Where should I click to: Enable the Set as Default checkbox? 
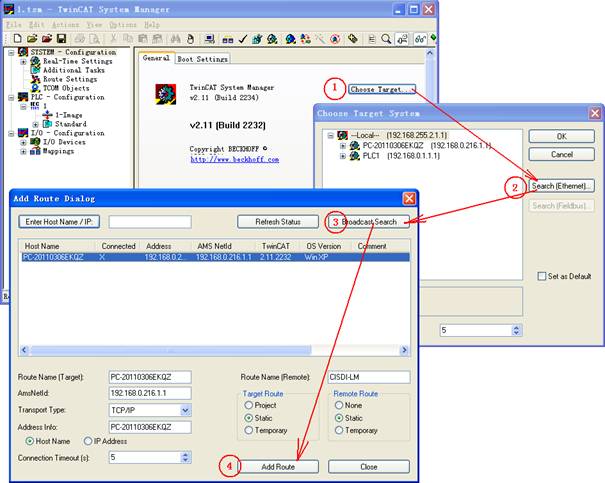[541, 276]
